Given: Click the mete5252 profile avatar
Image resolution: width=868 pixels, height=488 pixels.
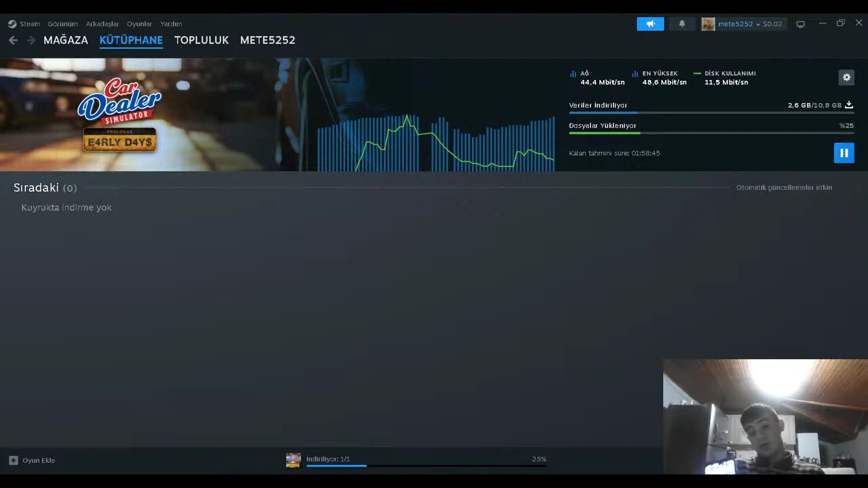Looking at the screenshot, I should pos(708,24).
